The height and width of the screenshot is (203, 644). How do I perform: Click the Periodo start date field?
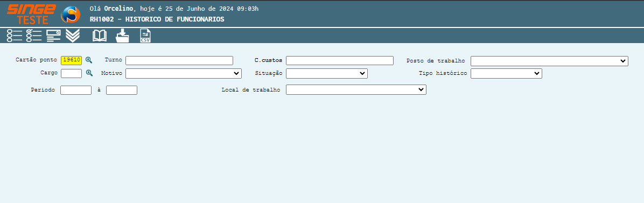76,90
